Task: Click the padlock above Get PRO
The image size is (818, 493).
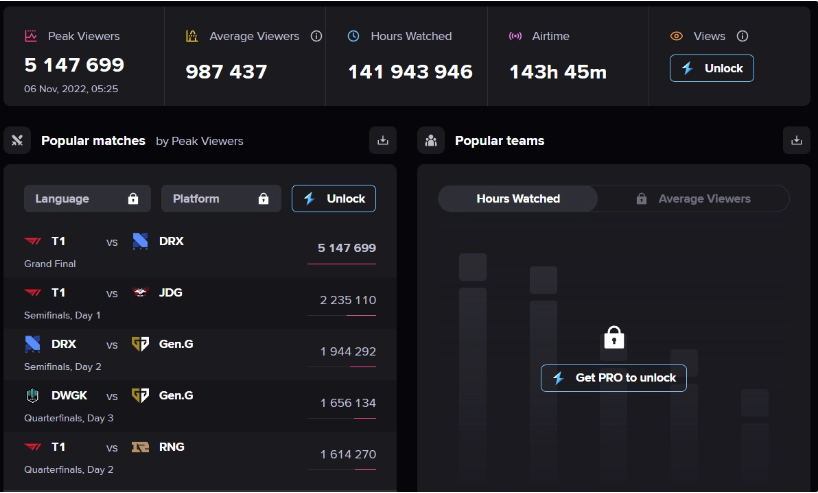Action: [x=613, y=338]
